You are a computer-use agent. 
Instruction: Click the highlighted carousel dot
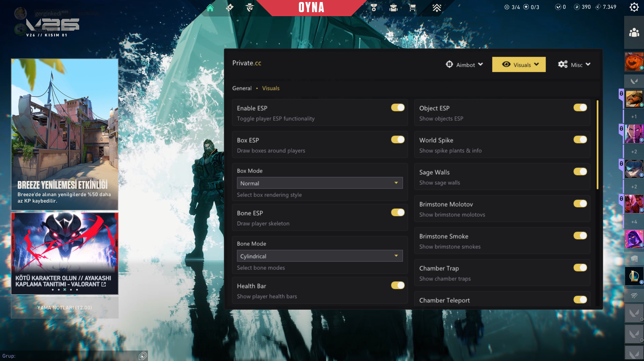(65, 290)
